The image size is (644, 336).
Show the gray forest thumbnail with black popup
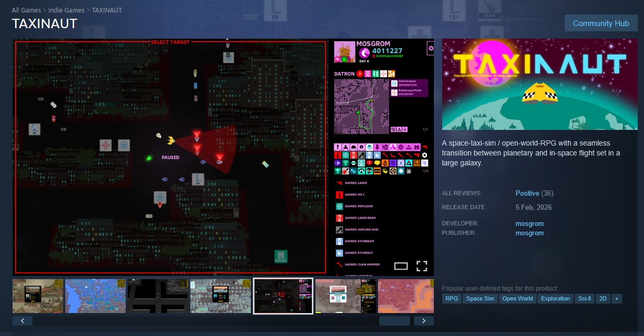(x=221, y=296)
